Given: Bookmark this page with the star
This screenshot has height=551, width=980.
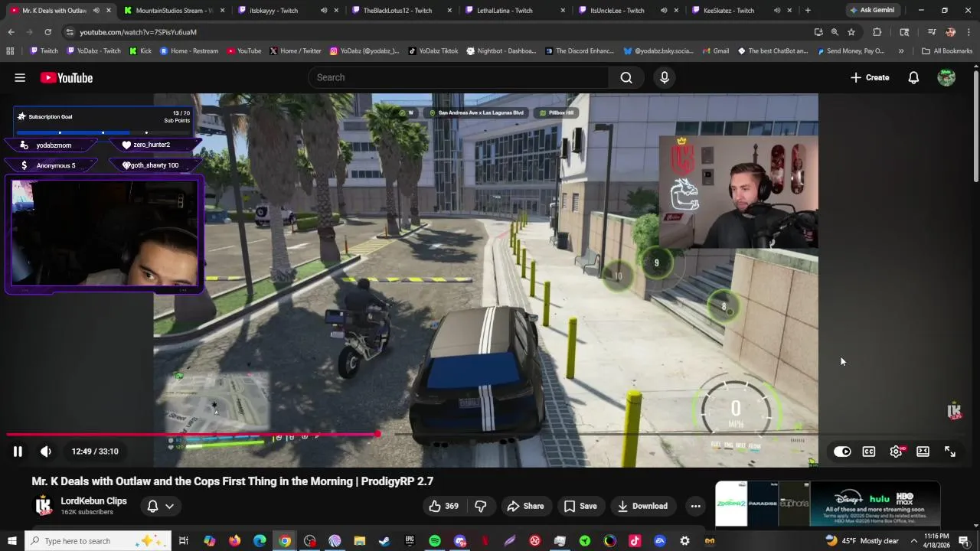Looking at the screenshot, I should click(x=851, y=32).
